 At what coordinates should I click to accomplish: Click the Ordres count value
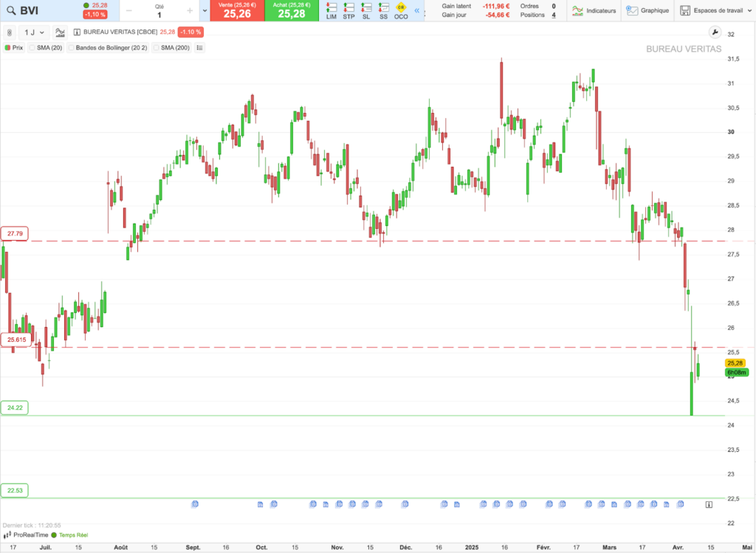554,6
